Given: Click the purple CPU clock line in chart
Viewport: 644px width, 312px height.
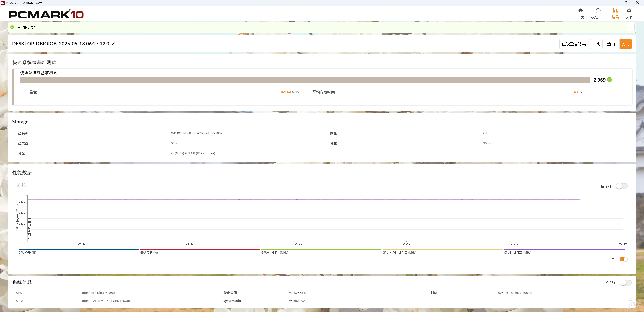Looking at the screenshot, I should tap(304, 200).
